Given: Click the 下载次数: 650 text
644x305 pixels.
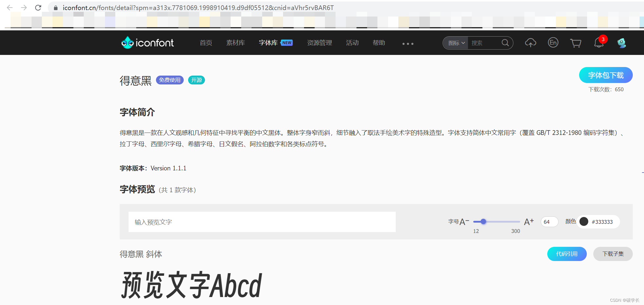Looking at the screenshot, I should (x=606, y=89).
